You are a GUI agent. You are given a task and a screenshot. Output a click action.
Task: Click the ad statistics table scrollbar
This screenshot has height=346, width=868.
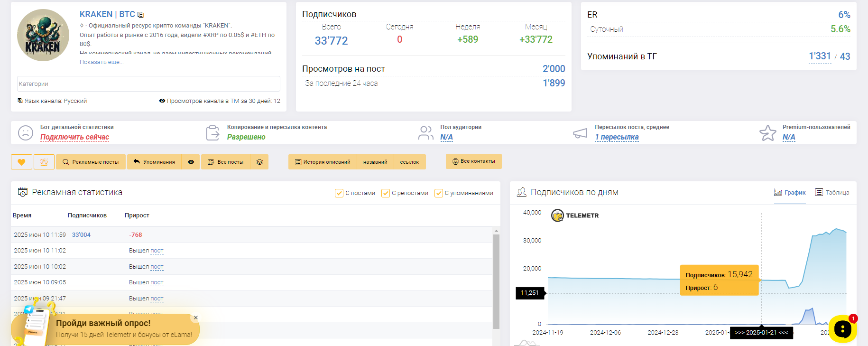(x=496, y=280)
